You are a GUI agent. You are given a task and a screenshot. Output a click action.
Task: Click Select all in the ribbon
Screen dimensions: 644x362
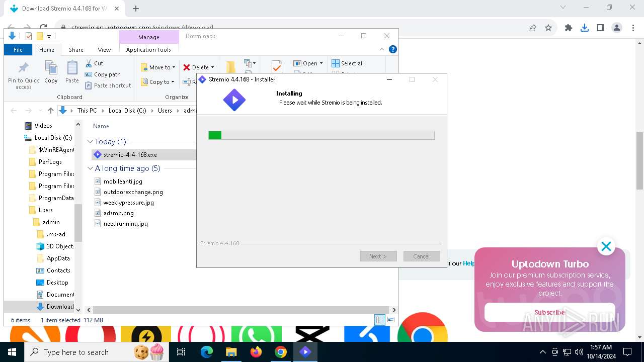(x=348, y=63)
